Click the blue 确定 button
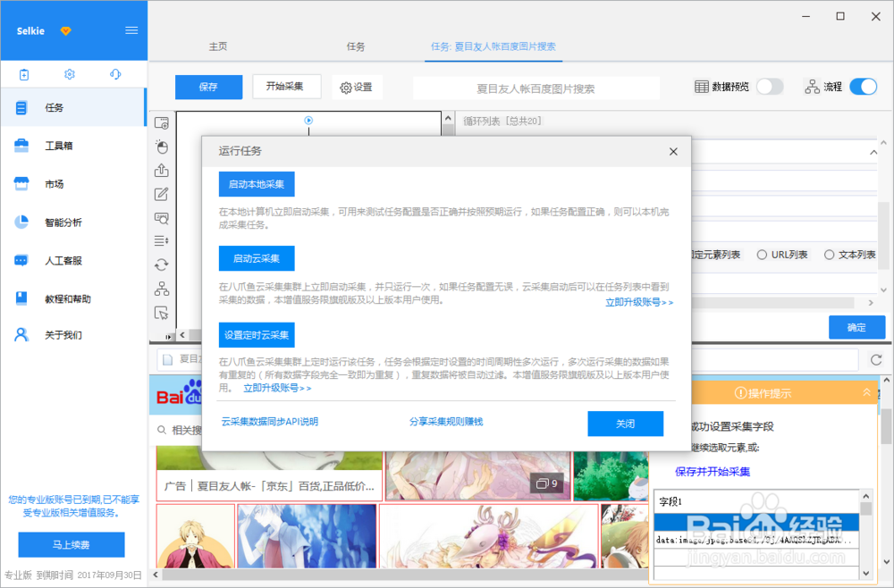Screen dimensions: 894x588 pyautogui.click(x=857, y=328)
